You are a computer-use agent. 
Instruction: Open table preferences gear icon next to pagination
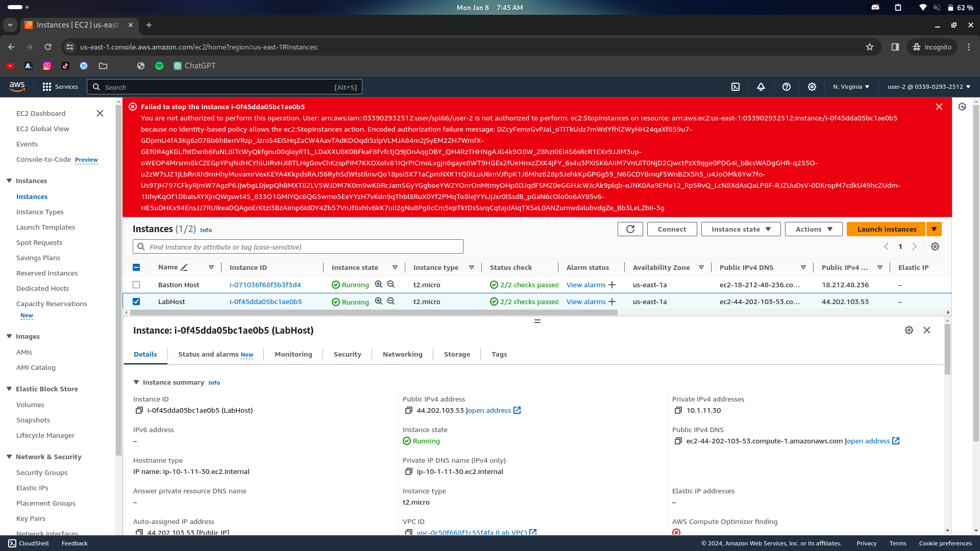[x=935, y=246]
